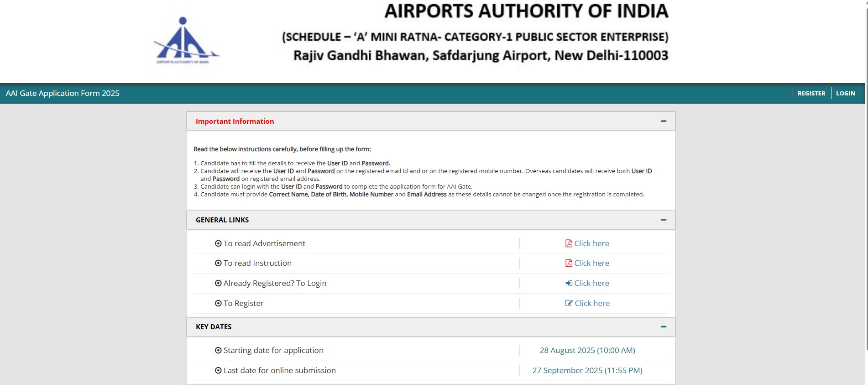This screenshot has width=868, height=385.
Task: Click the 28 August 2025 (10:00 AM) date
Action: click(587, 350)
